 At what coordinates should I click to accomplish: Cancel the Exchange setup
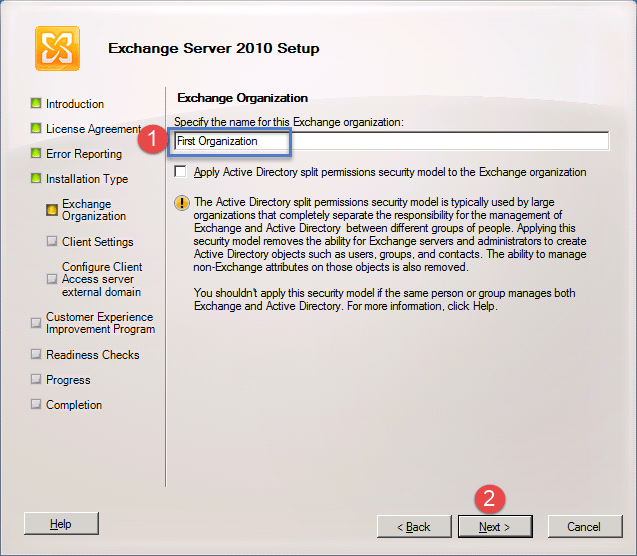(584, 527)
